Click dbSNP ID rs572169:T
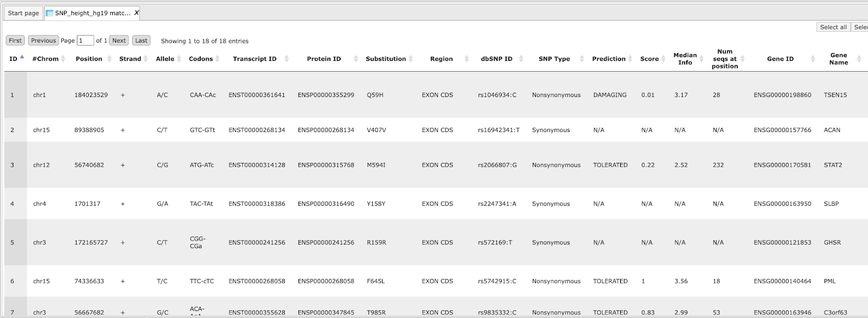The width and height of the screenshot is (868, 318). (495, 243)
